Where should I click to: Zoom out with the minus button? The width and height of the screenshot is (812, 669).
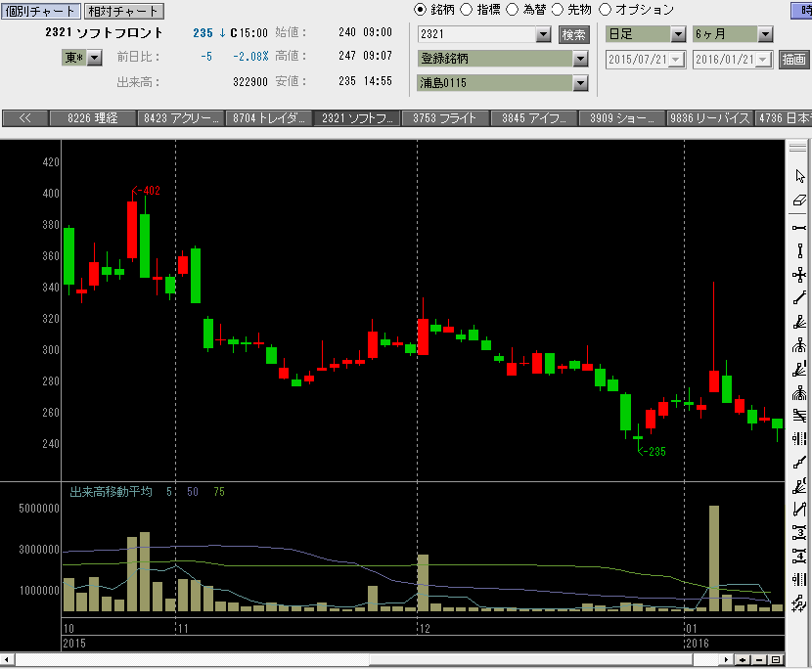760,659
